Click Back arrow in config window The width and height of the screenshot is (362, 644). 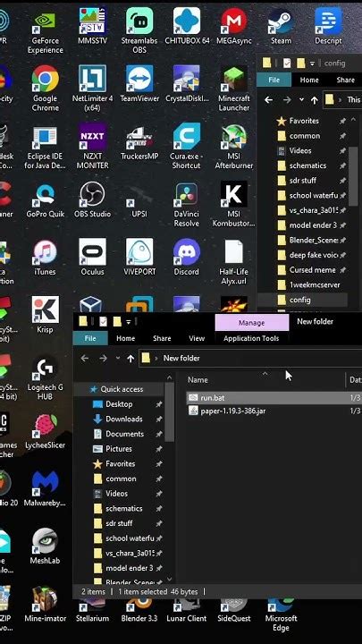(x=268, y=100)
